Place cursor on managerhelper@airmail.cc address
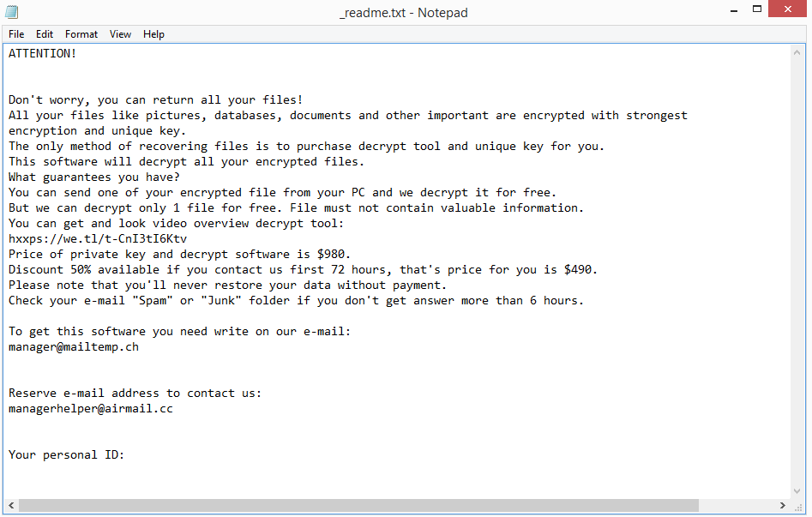Viewport: 812px width, 517px height. (91, 409)
